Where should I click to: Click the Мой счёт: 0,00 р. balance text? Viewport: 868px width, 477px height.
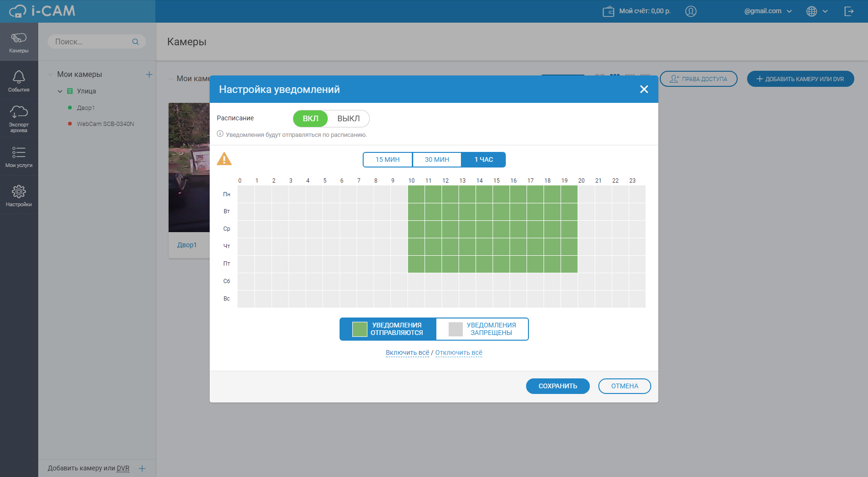tap(645, 11)
